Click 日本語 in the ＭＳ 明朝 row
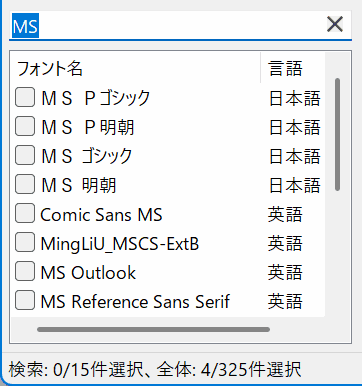The height and width of the screenshot is (386, 362). (295, 185)
